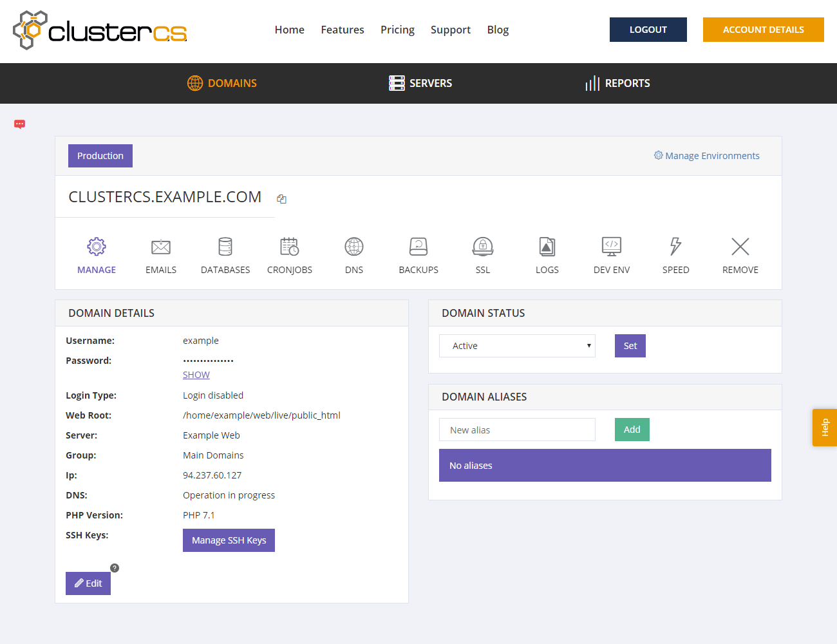Reveal password with the SHOW link
The height and width of the screenshot is (644, 837).
(196, 375)
